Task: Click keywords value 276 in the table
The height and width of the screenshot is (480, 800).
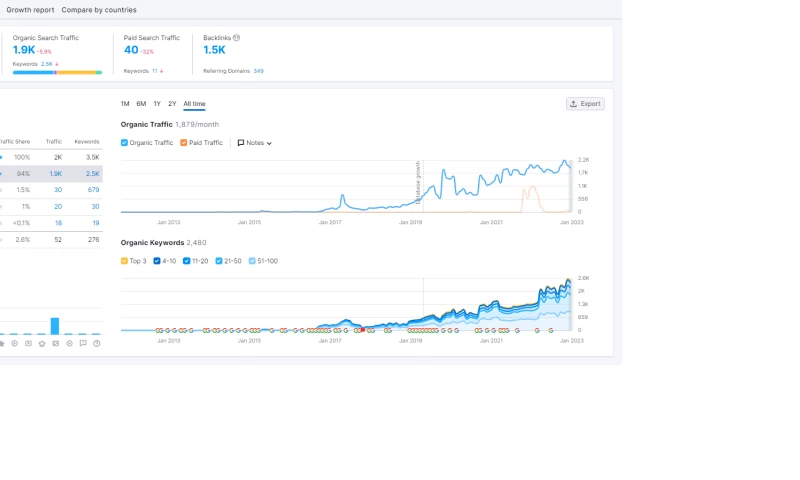Action: [94, 240]
